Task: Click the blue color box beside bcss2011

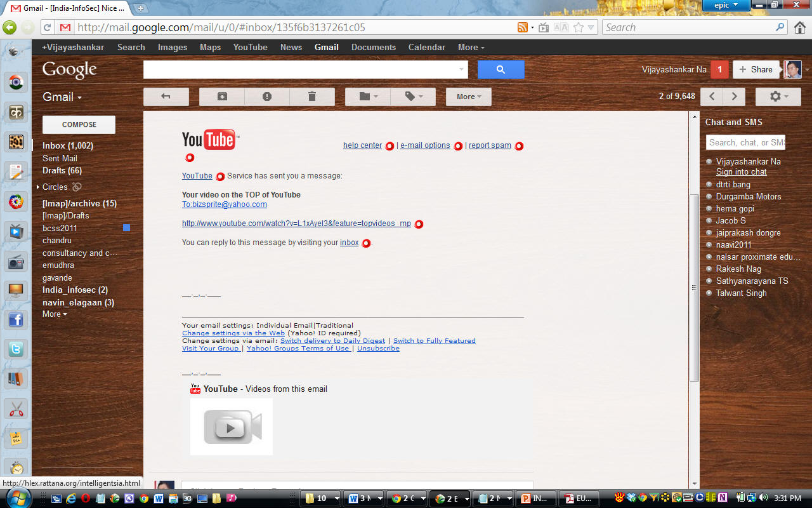Action: 126,228
